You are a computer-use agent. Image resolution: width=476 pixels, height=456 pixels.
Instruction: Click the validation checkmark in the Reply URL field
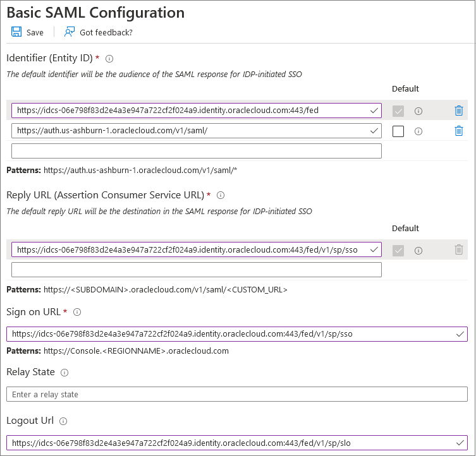(x=374, y=249)
